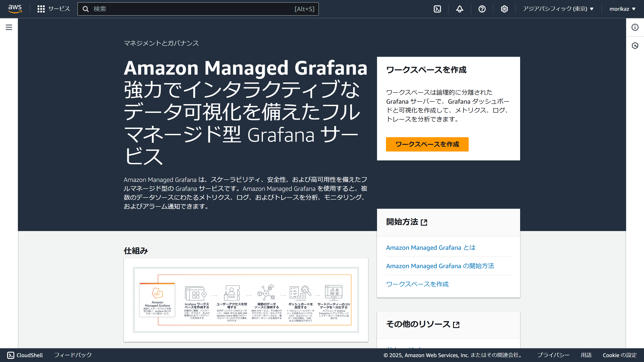
Task: Open プライバシー footer link
Action: click(x=553, y=355)
